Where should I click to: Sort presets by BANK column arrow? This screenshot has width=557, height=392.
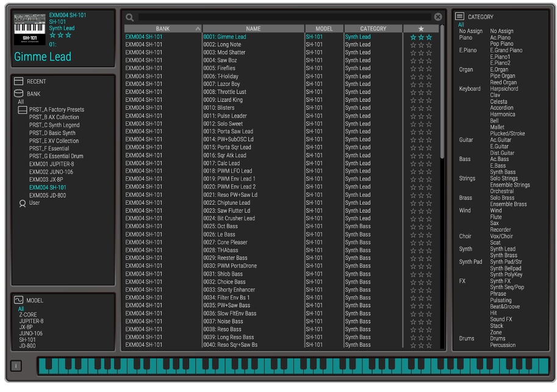pos(198,29)
